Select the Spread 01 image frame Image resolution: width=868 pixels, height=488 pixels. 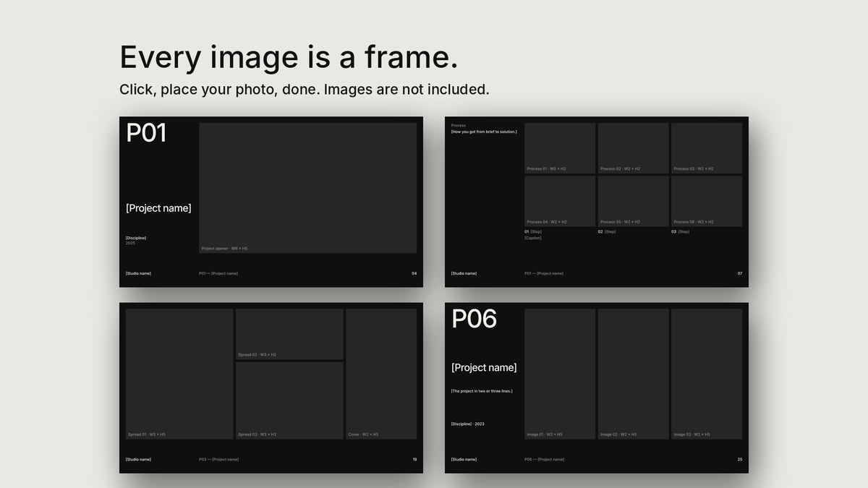pyautogui.click(x=179, y=374)
